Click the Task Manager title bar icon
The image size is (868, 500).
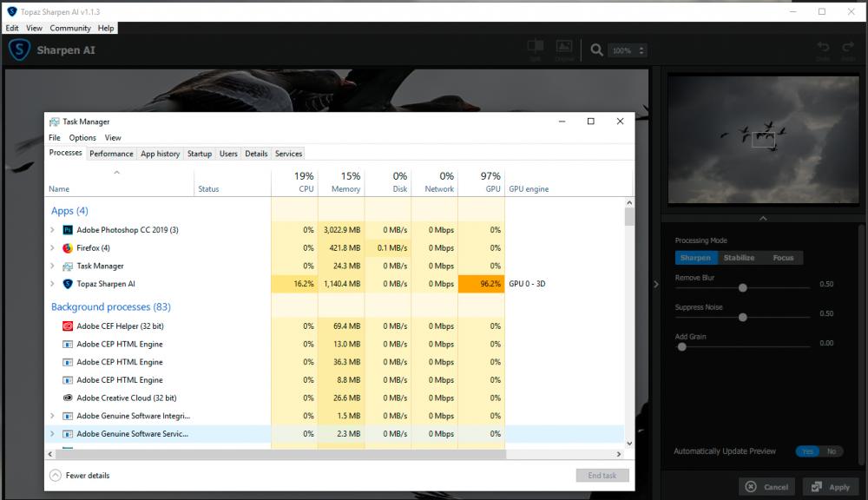coord(54,122)
